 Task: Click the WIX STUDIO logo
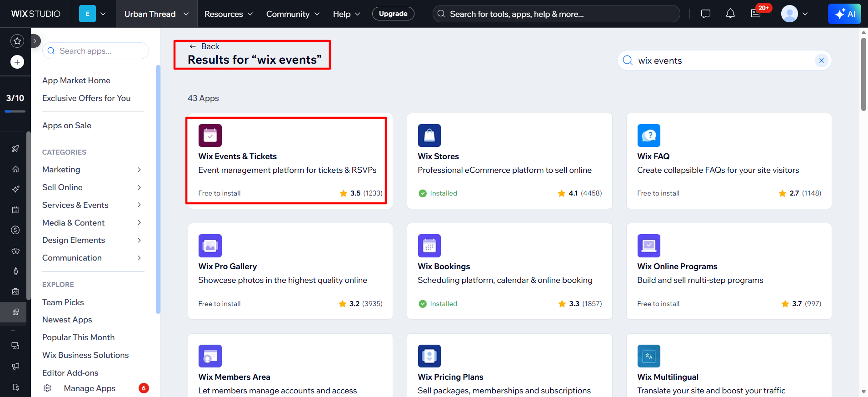pos(36,14)
